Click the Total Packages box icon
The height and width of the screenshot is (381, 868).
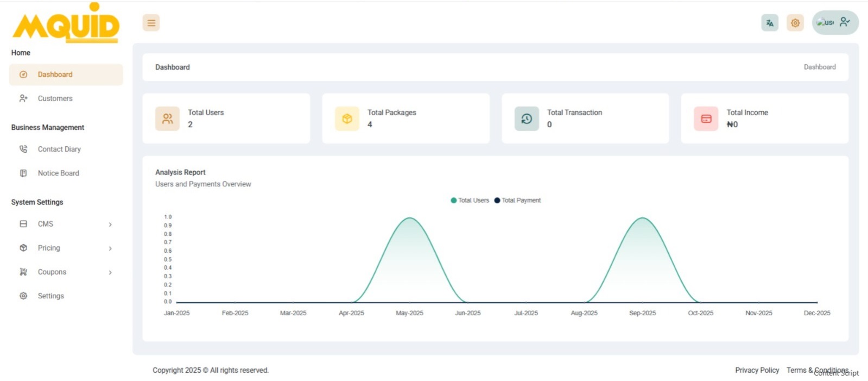[347, 118]
